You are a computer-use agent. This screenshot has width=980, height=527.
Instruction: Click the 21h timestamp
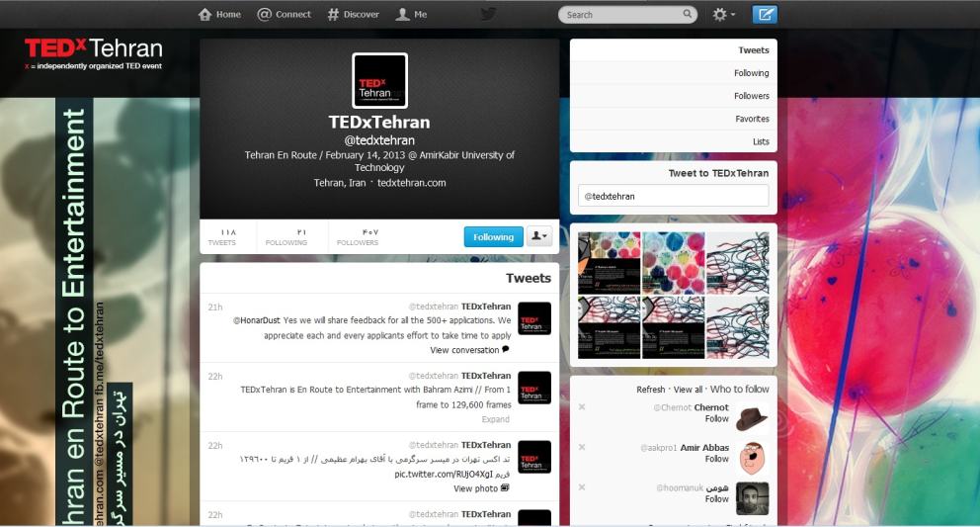(215, 307)
